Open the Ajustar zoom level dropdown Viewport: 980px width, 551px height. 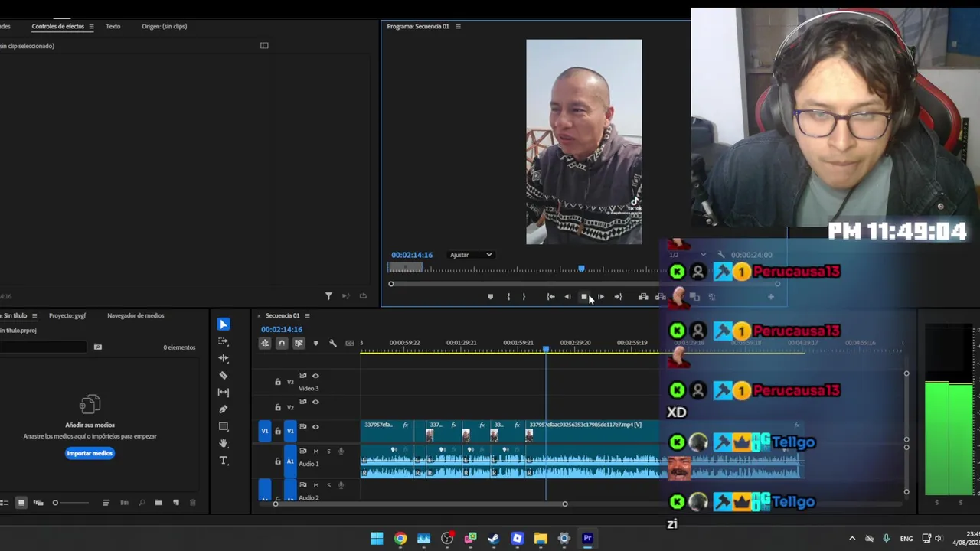point(471,255)
